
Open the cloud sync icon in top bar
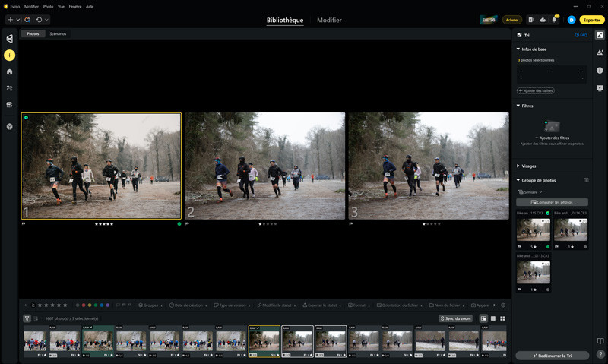pyautogui.click(x=543, y=20)
